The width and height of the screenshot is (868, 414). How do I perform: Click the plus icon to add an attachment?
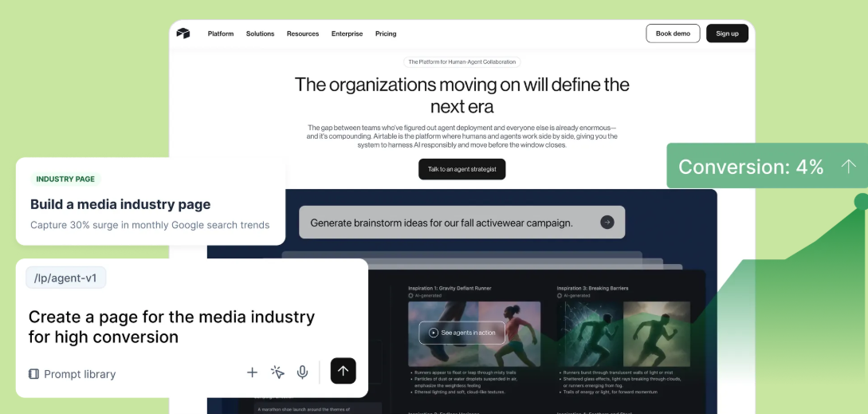click(252, 373)
